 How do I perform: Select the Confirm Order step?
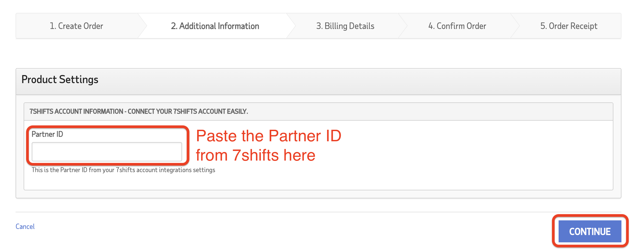pos(457,26)
